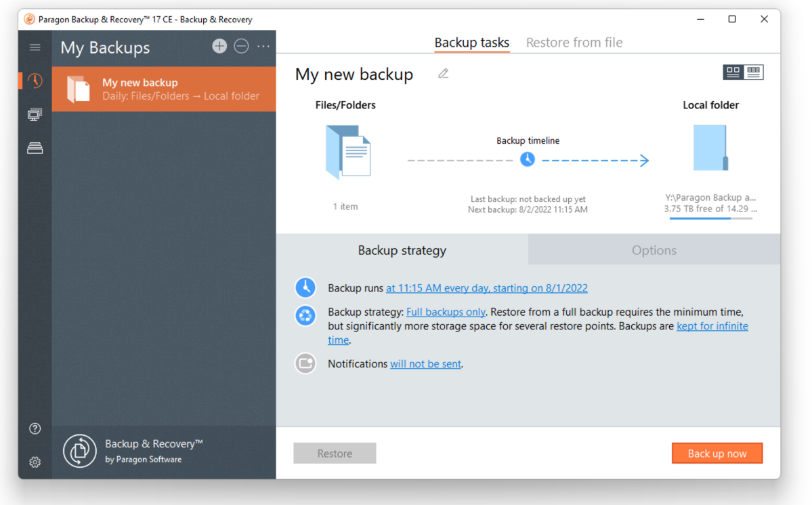Click the 'My Backups' panel heading
Viewport: 812px width, 505px height.
(105, 47)
